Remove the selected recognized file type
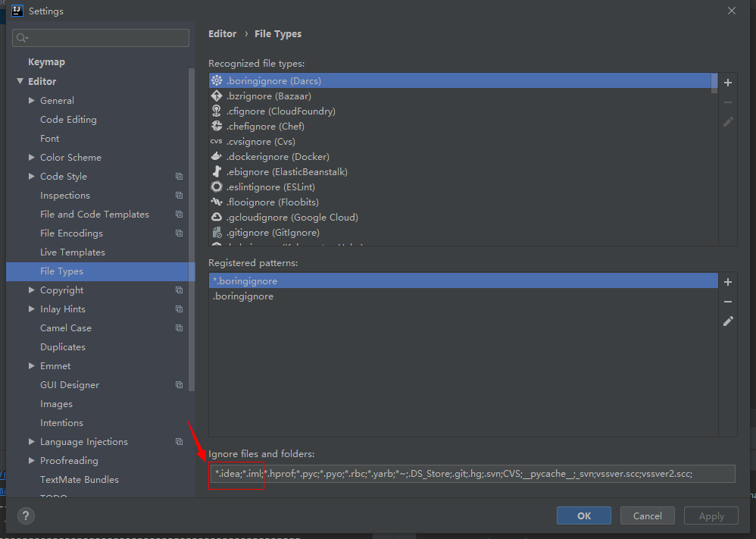The image size is (756, 539). pyautogui.click(x=728, y=102)
